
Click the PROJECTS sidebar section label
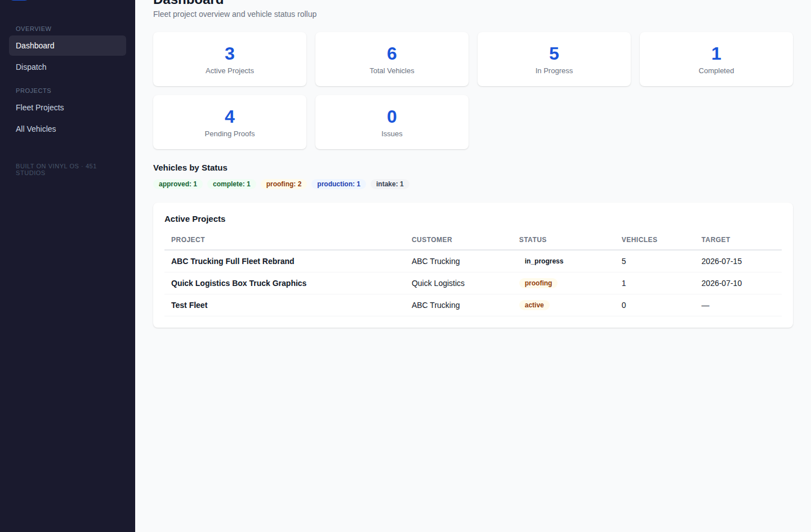[x=33, y=91]
